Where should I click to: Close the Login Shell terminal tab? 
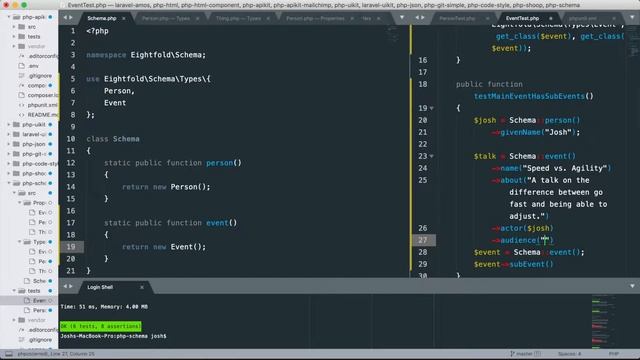point(142,287)
